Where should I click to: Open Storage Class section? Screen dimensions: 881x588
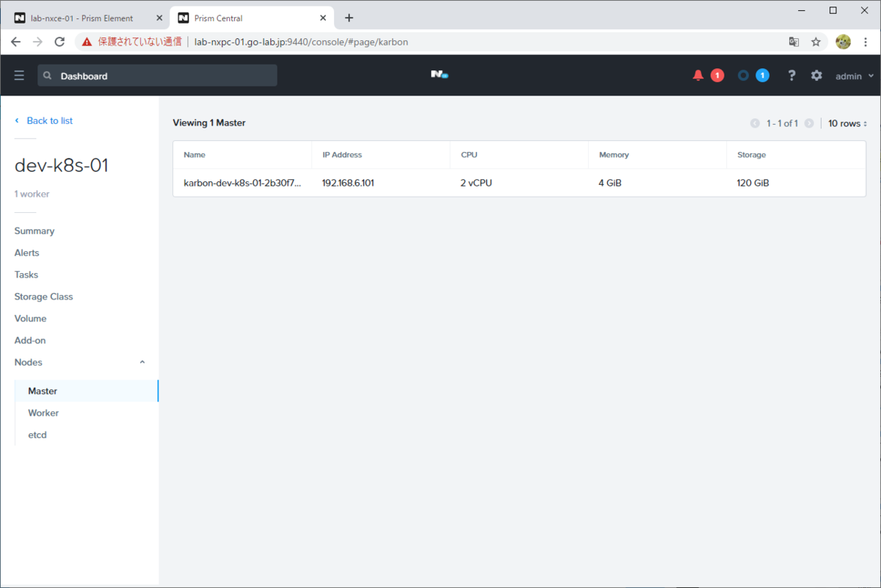(44, 297)
